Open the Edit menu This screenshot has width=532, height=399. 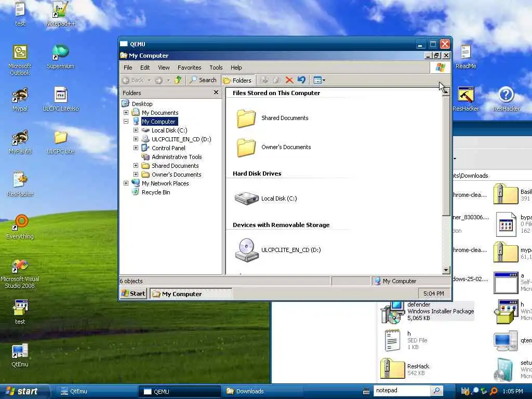point(145,68)
